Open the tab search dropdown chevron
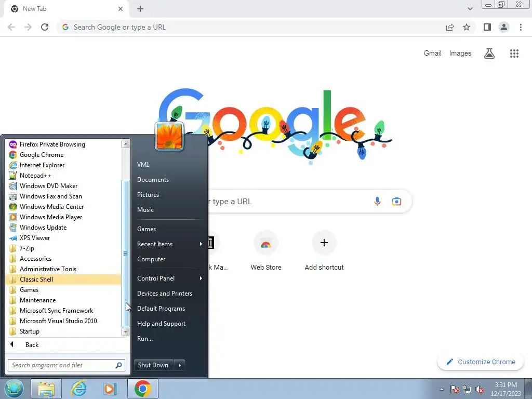This screenshot has height=399, width=532. pos(470,9)
